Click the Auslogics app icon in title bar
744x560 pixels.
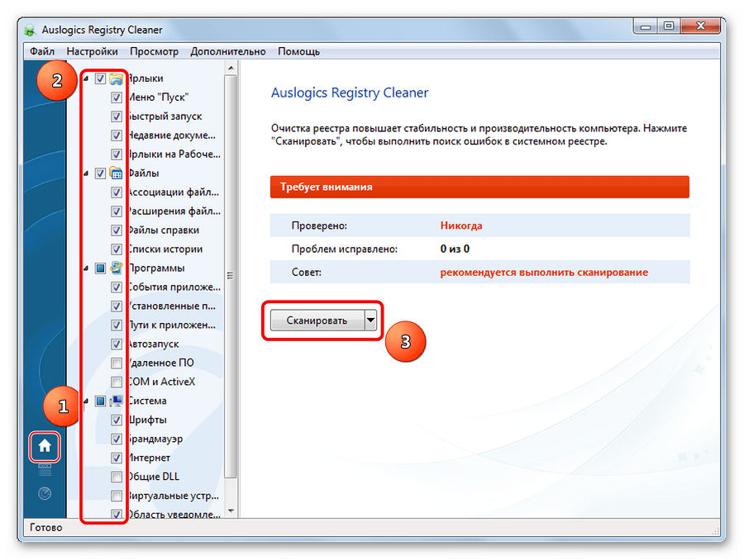(x=31, y=31)
